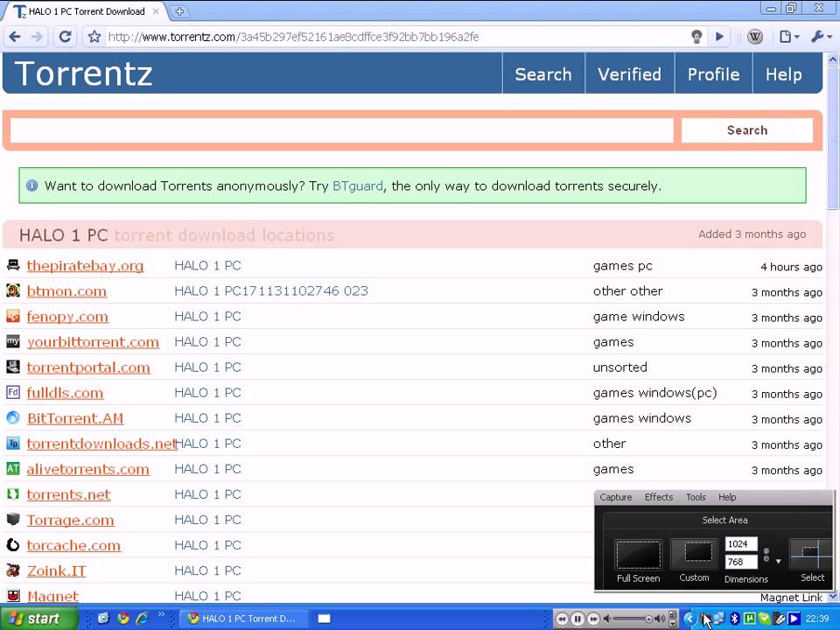Screen dimensions: 840x630
Task: Open the Effects menu in recorder window
Action: click(x=658, y=497)
